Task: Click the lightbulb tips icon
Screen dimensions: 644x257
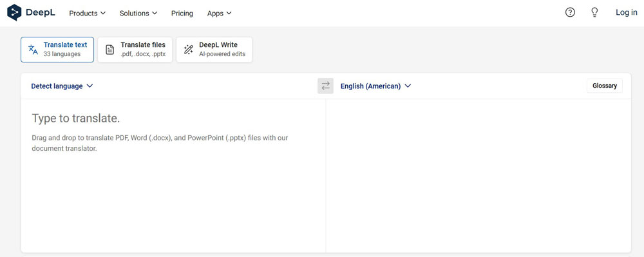Action: pyautogui.click(x=594, y=13)
